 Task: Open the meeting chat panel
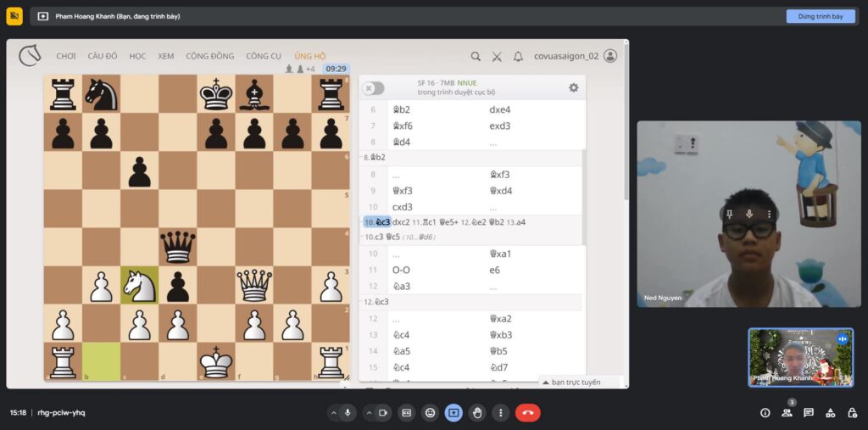(x=809, y=413)
